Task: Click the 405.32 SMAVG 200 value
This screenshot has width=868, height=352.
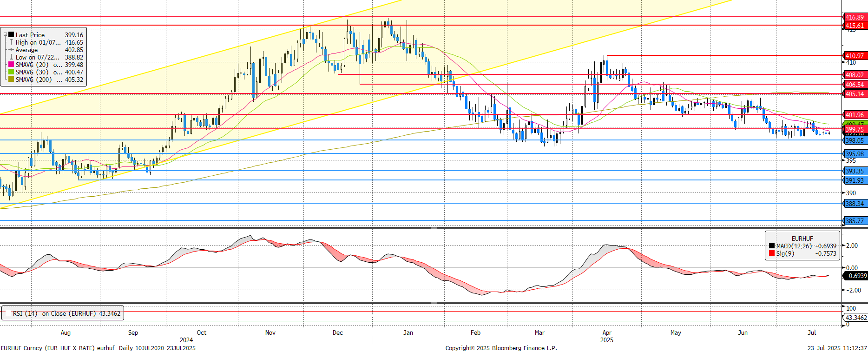Action: click(x=74, y=80)
